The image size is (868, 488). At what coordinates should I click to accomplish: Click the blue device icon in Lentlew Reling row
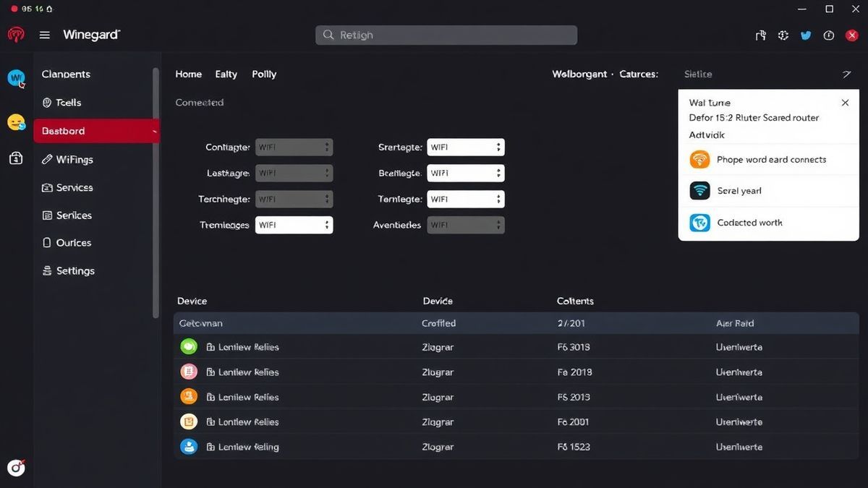pyautogui.click(x=189, y=446)
